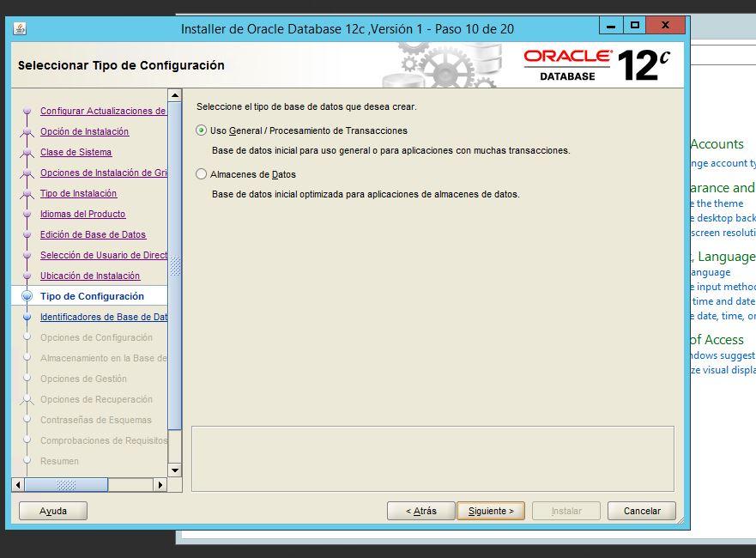The height and width of the screenshot is (558, 756).
Task: Open 'of Access' heading in background Control Panel
Action: 717,340
